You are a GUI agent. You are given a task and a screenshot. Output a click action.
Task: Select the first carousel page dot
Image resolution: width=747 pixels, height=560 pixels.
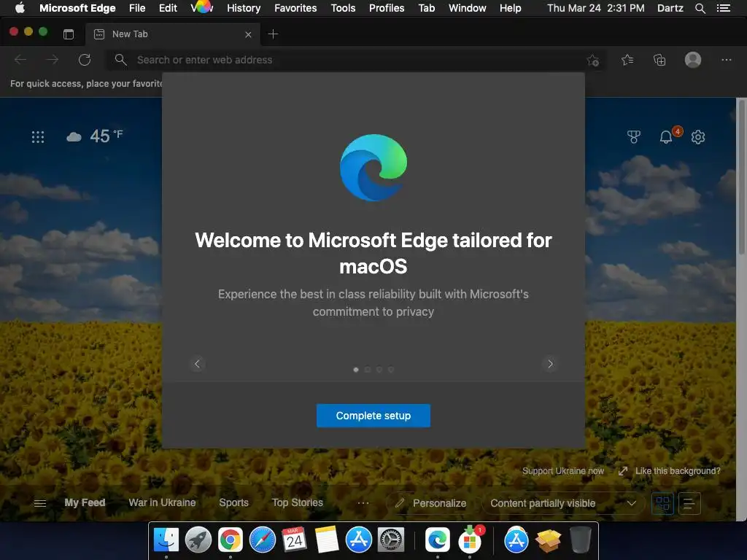point(356,370)
